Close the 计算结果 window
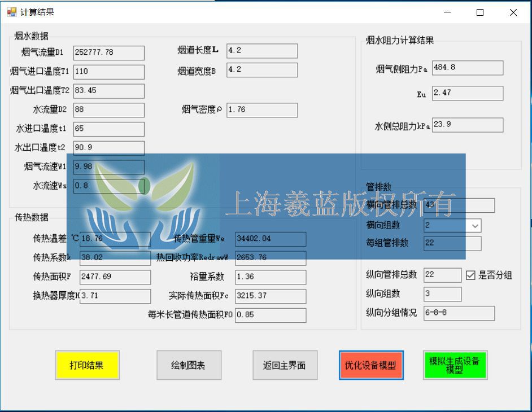The image size is (532, 412). point(513,12)
